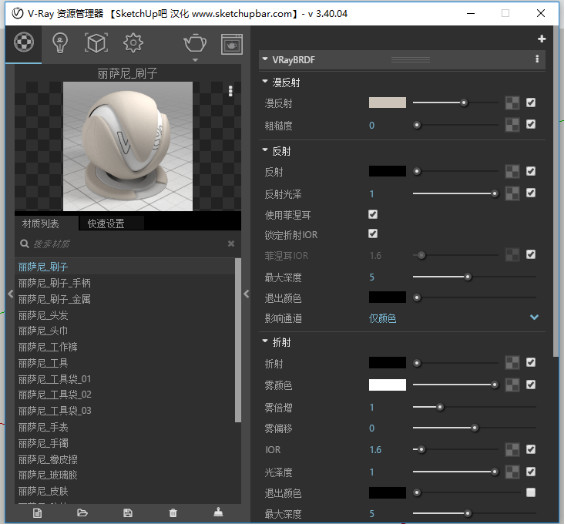
Task: Select material 丽萨尼_手表
Action: pos(43,427)
